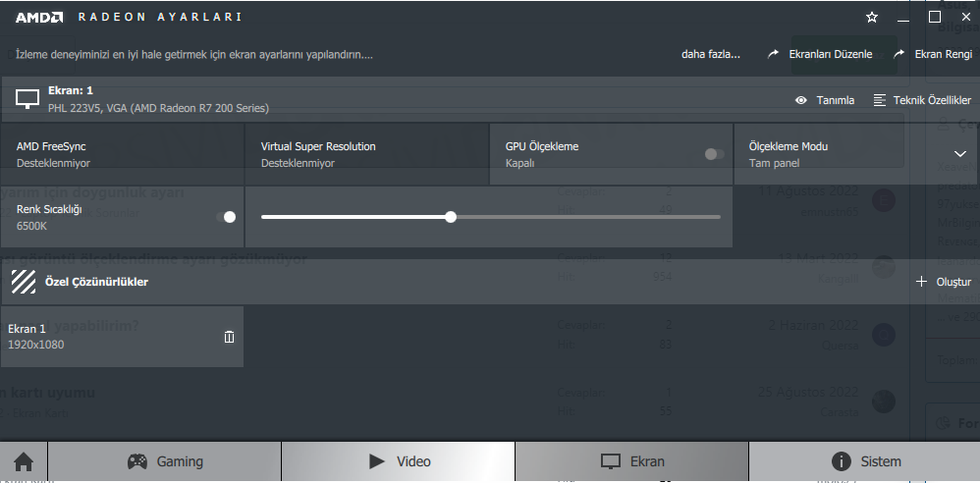Switch to the Ekran tab
Image resolution: width=980 pixels, height=483 pixels.
[631, 461]
